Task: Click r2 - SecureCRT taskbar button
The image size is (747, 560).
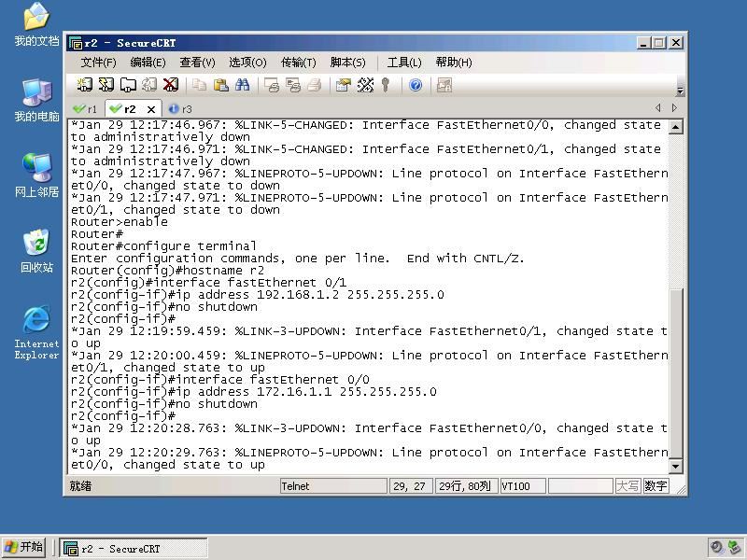Action: tap(134, 548)
